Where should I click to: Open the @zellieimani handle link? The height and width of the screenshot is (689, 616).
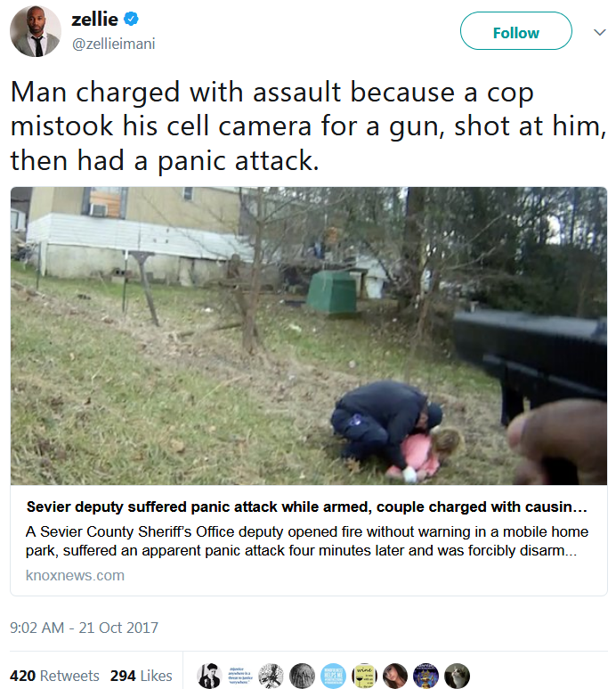pyautogui.click(x=113, y=44)
